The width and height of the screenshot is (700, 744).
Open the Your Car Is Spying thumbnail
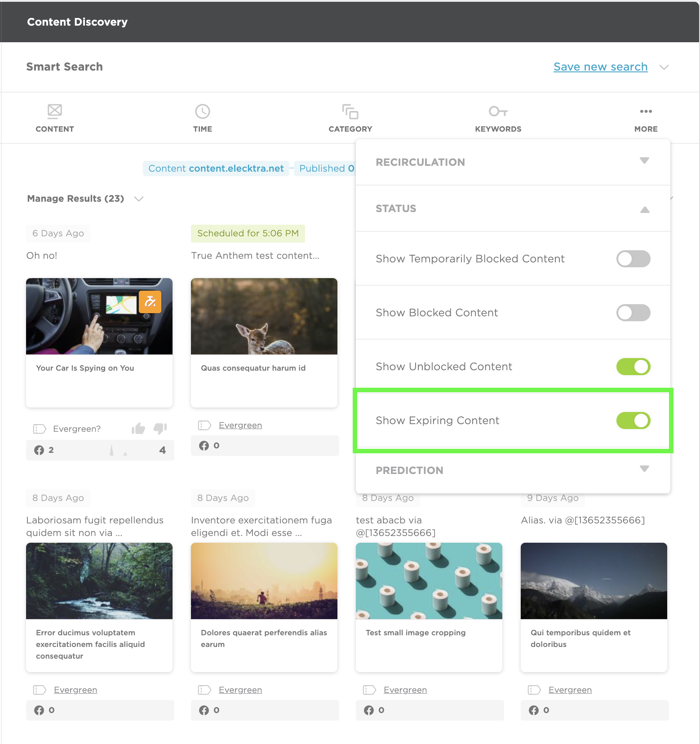tap(99, 316)
